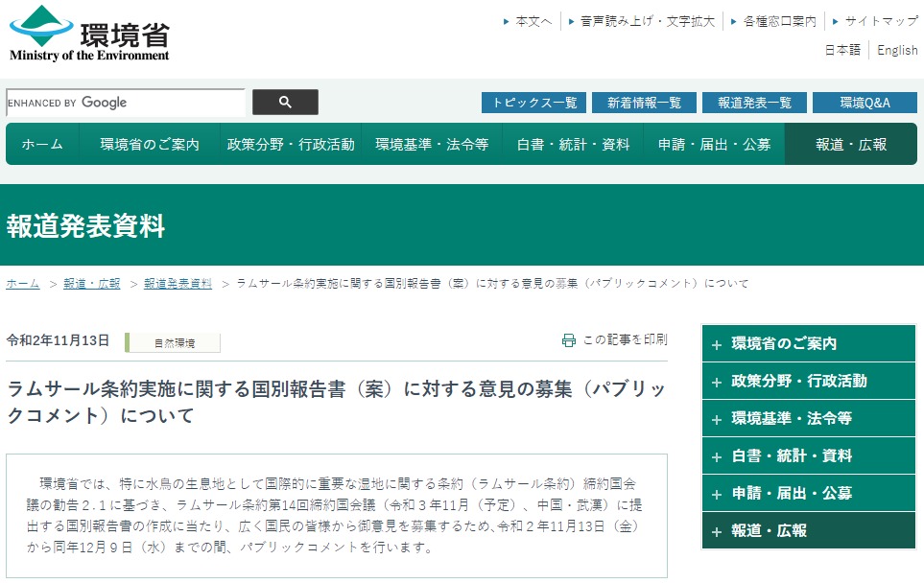Go to the サイトマップ link
924x583 pixels.
[x=881, y=21]
